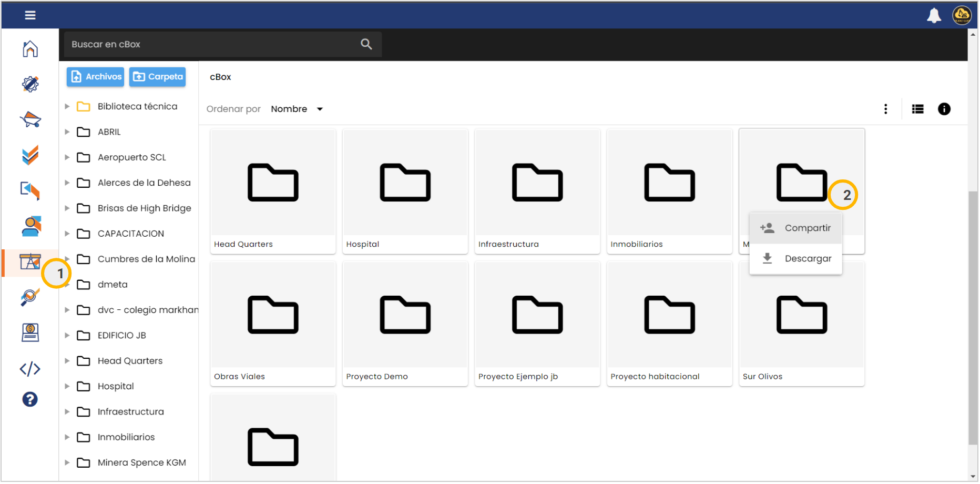Select Infraestructura in tree

(x=120, y=412)
